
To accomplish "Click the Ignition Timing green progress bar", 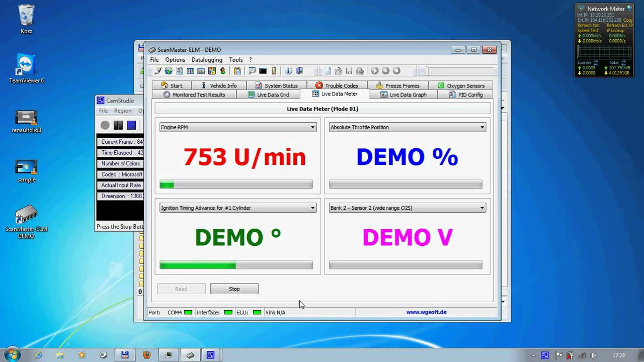I will click(x=236, y=265).
